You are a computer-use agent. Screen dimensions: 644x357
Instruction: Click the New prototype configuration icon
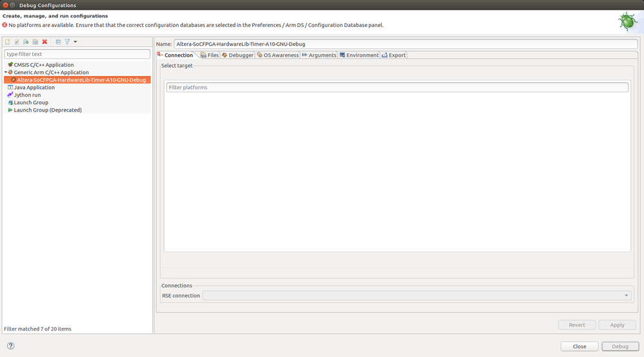tap(17, 42)
